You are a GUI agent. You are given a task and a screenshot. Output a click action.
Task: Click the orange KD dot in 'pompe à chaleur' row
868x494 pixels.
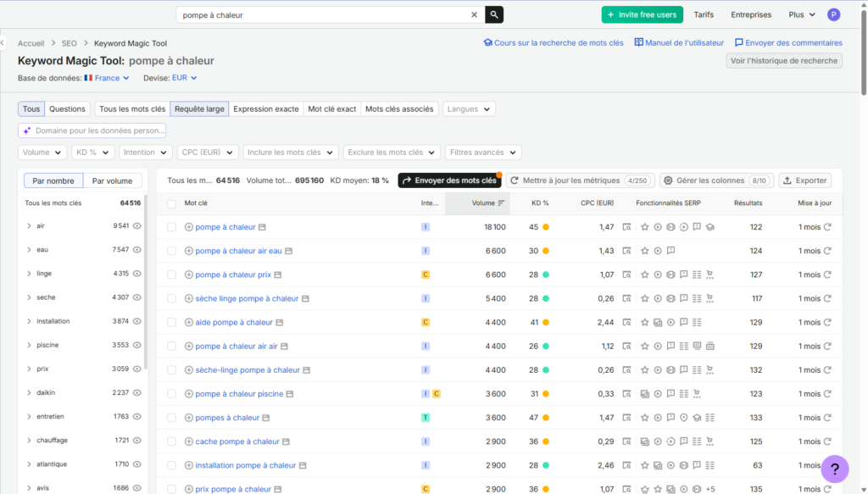[546, 227]
